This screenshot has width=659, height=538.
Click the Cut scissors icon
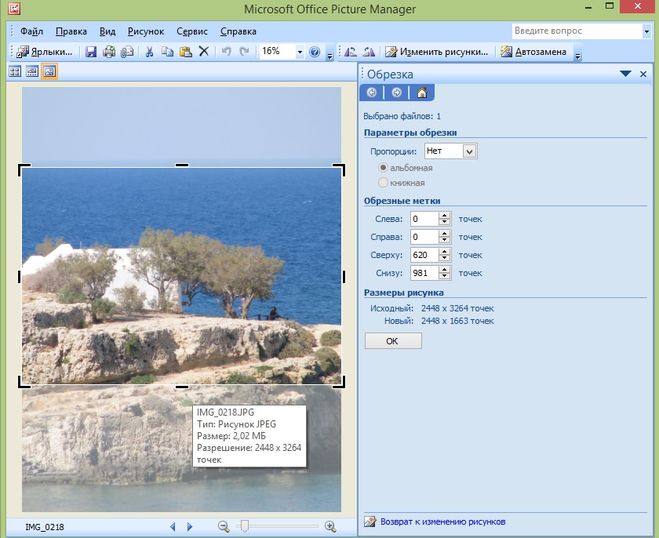tap(149, 52)
